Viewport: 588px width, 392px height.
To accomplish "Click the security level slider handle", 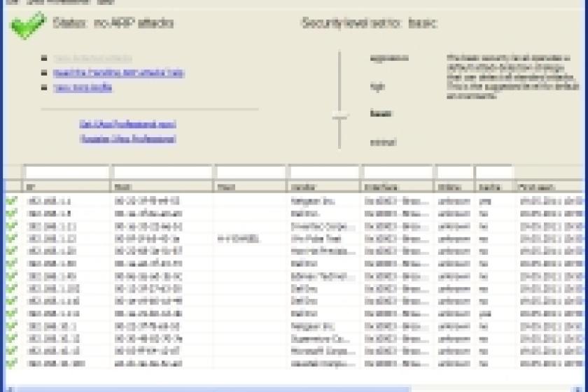I will [x=339, y=117].
